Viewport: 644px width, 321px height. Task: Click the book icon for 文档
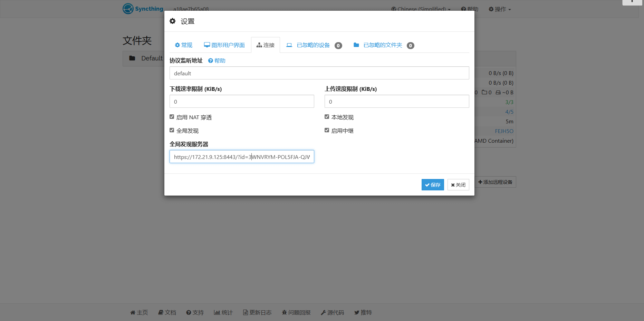[x=161, y=313]
